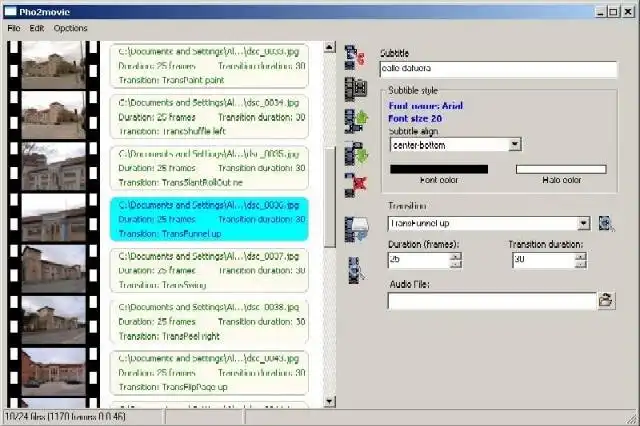Expand the Subtitle align dropdown
Image resolution: width=640 pixels, height=426 pixels.
point(515,144)
